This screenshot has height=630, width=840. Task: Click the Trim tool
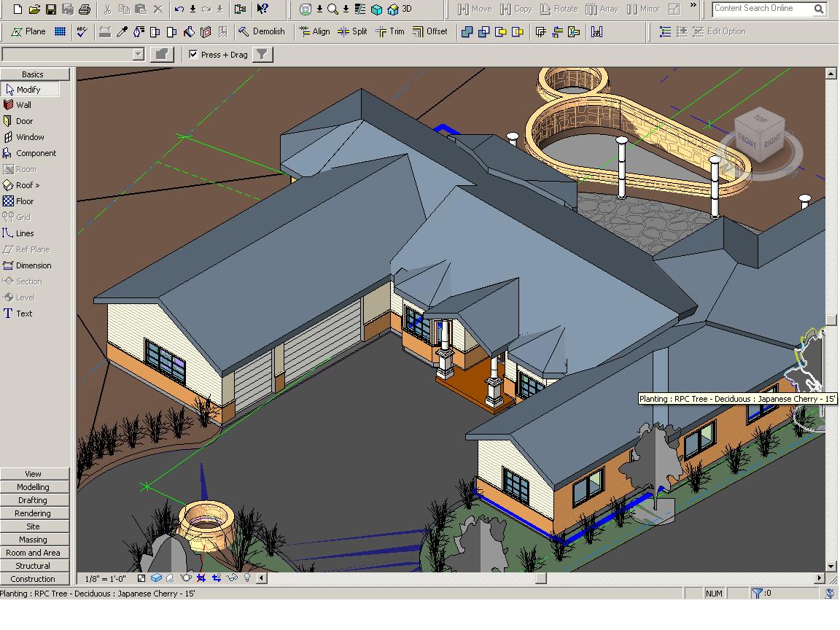[x=390, y=31]
